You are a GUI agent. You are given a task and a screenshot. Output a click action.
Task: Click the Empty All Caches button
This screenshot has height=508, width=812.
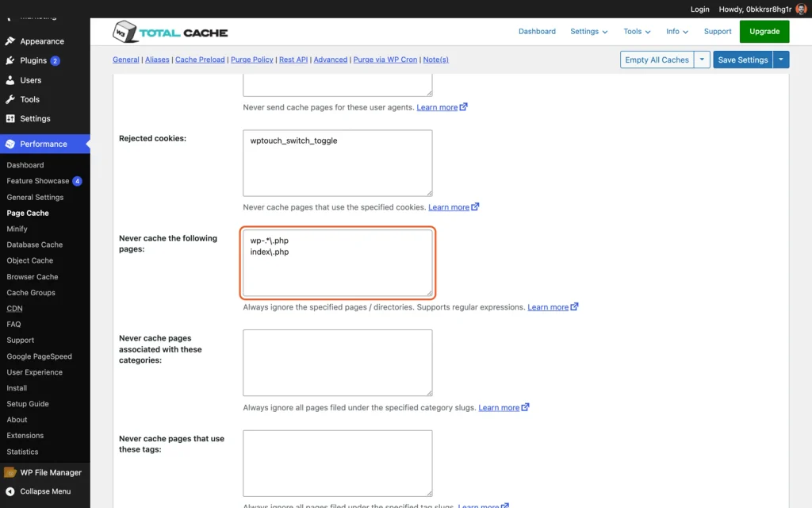point(657,60)
